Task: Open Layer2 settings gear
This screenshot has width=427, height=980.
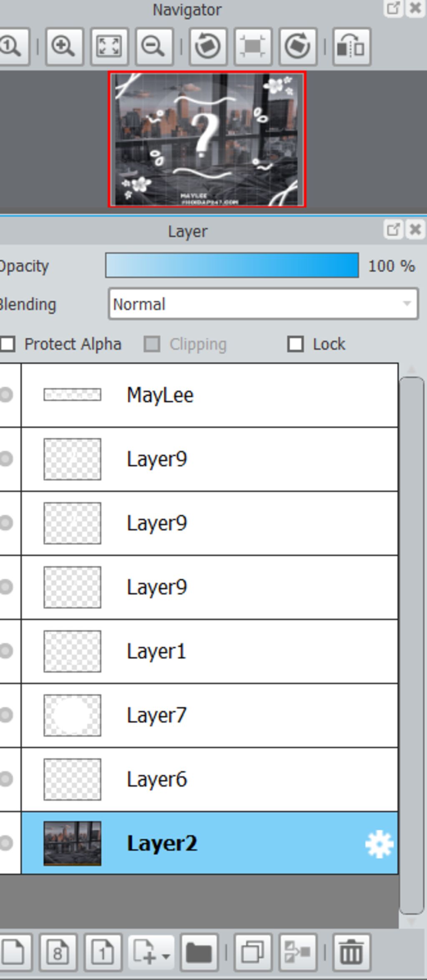Action: pyautogui.click(x=379, y=844)
